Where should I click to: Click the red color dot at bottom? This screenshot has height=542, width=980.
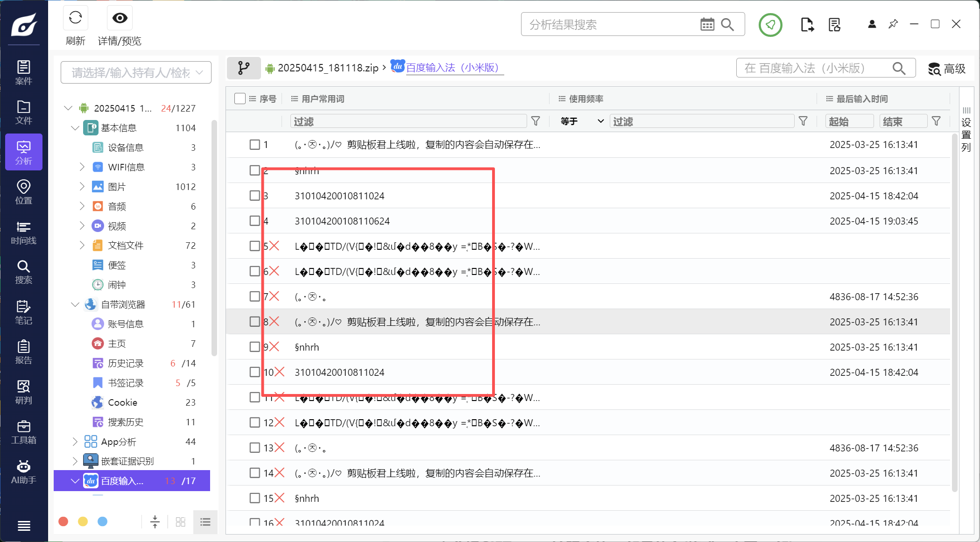[x=63, y=521]
